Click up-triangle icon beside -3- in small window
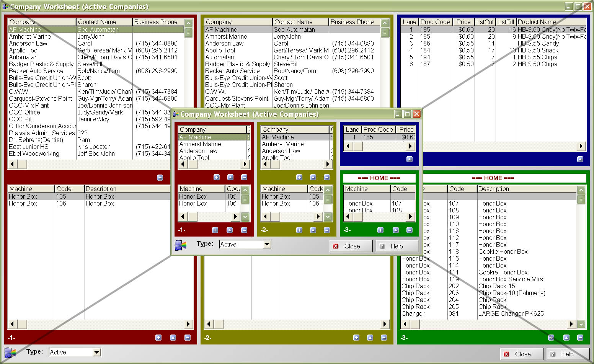 pos(395,230)
